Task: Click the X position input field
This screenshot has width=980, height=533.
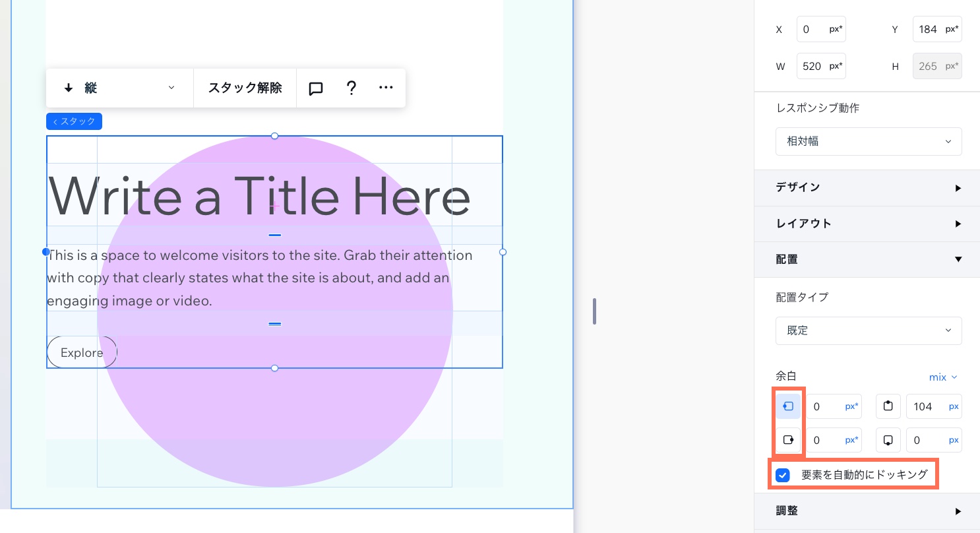Action: (x=821, y=30)
